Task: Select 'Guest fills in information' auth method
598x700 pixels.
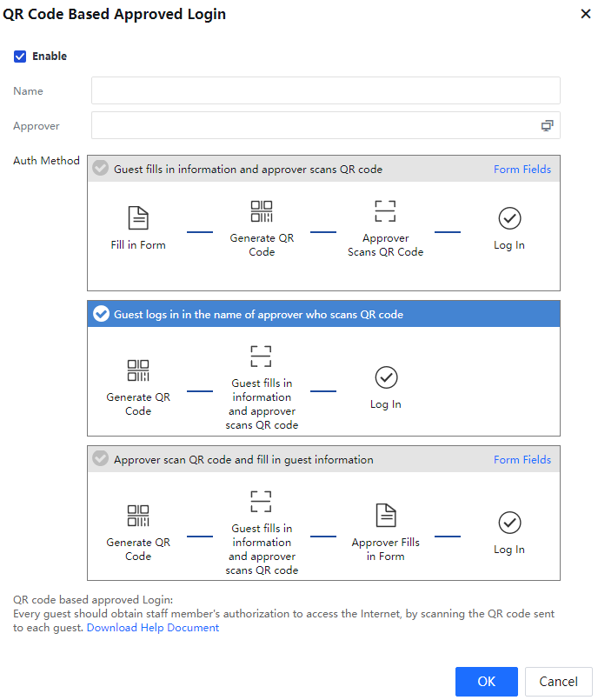Action: pos(102,169)
